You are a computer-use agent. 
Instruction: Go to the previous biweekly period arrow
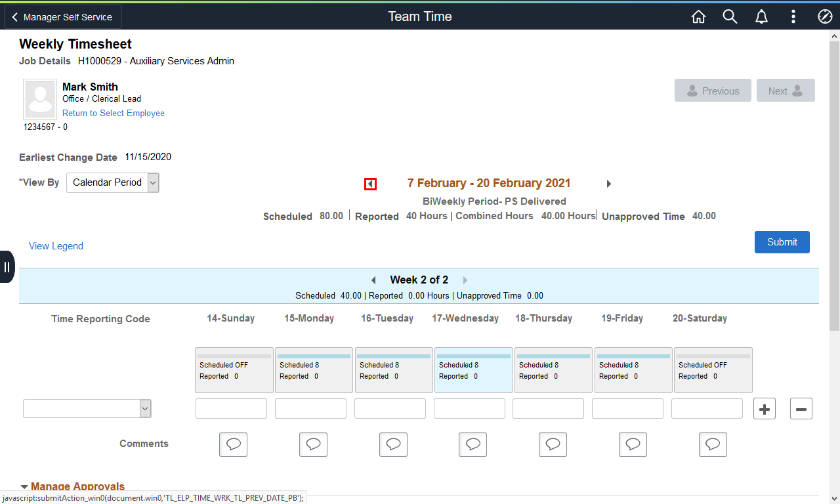pyautogui.click(x=370, y=184)
